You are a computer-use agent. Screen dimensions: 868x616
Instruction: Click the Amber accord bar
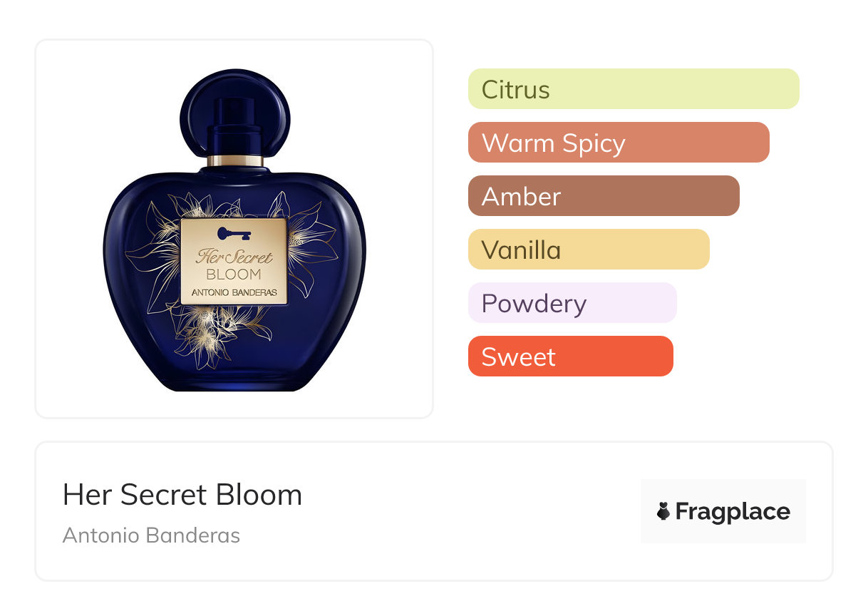[604, 196]
